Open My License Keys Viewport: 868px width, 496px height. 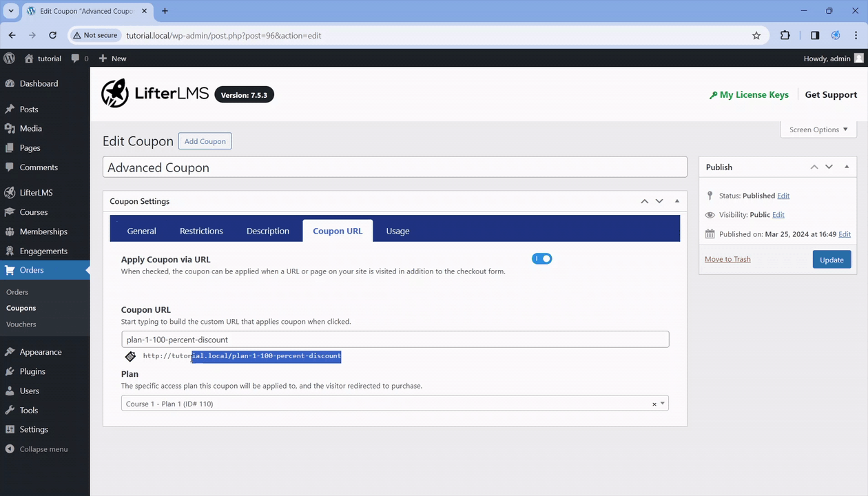[x=749, y=95]
